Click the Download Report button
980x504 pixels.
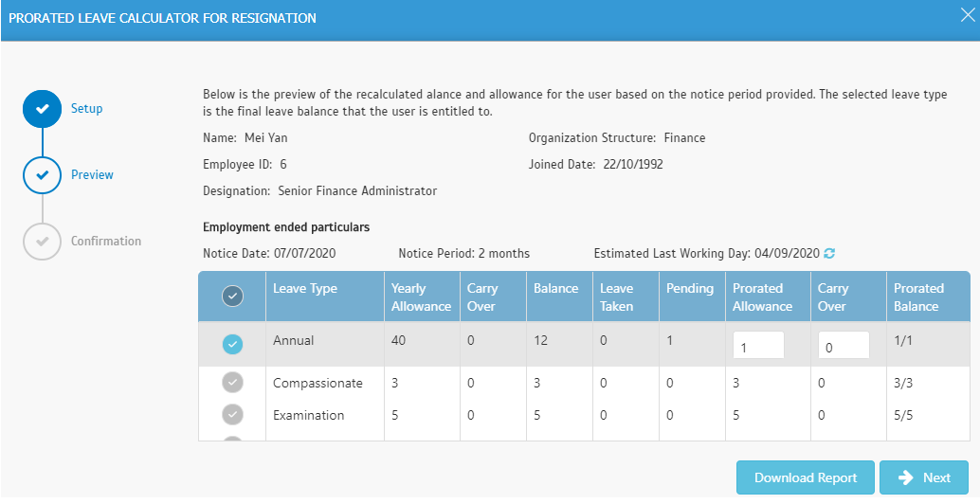click(806, 477)
